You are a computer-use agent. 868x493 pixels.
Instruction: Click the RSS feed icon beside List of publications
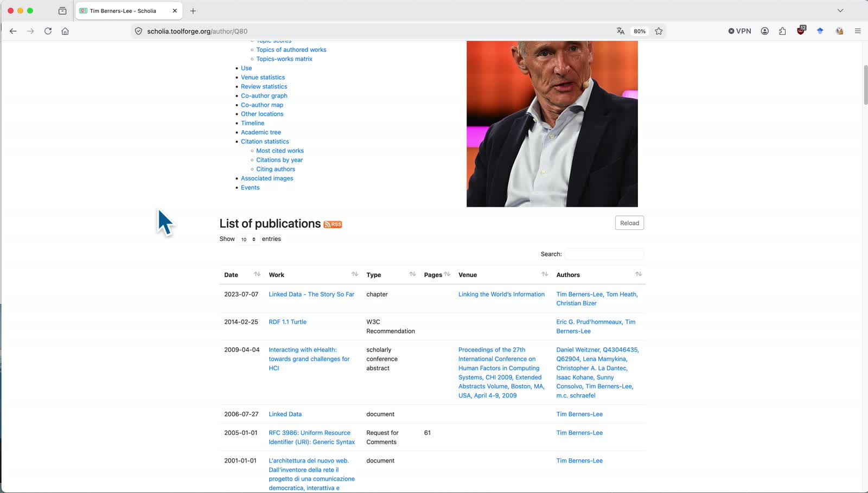point(333,225)
